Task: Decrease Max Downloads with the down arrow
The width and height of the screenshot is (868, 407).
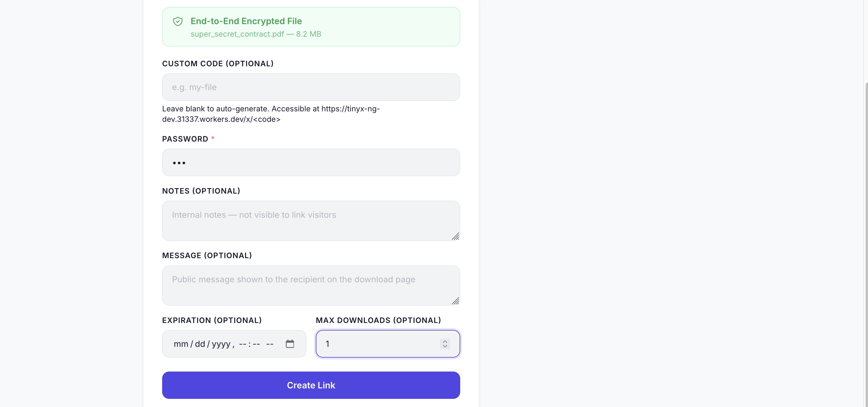Action: (445, 347)
